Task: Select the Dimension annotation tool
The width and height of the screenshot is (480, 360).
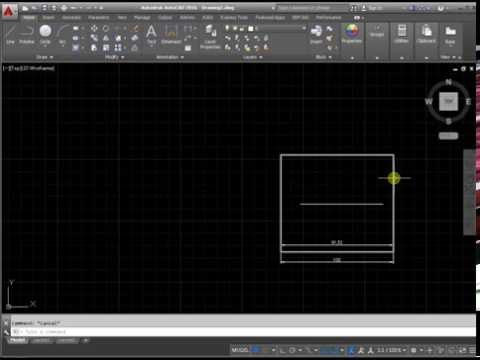Action: (x=171, y=34)
